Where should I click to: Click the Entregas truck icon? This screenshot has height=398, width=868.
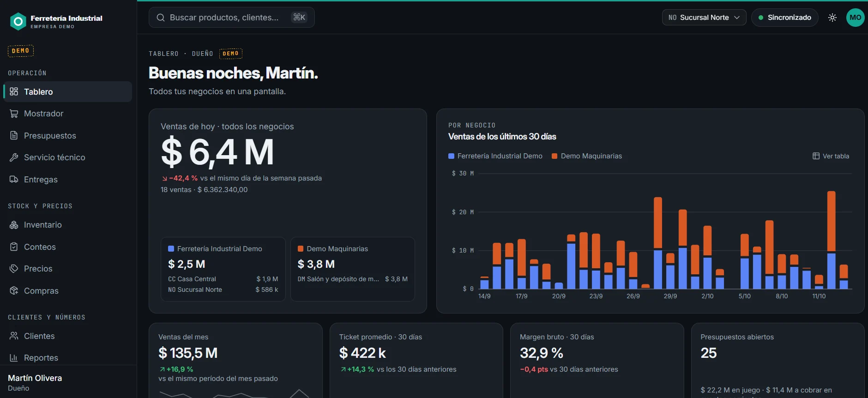point(14,179)
